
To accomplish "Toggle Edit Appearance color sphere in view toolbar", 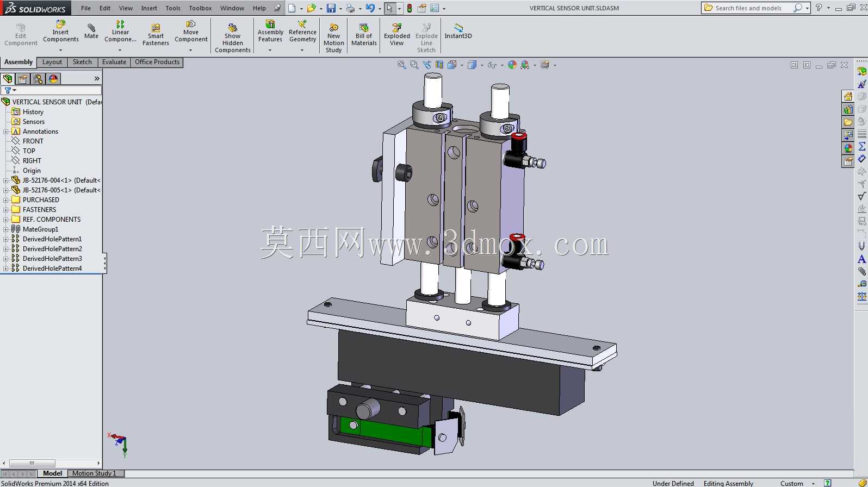I will pyautogui.click(x=512, y=65).
